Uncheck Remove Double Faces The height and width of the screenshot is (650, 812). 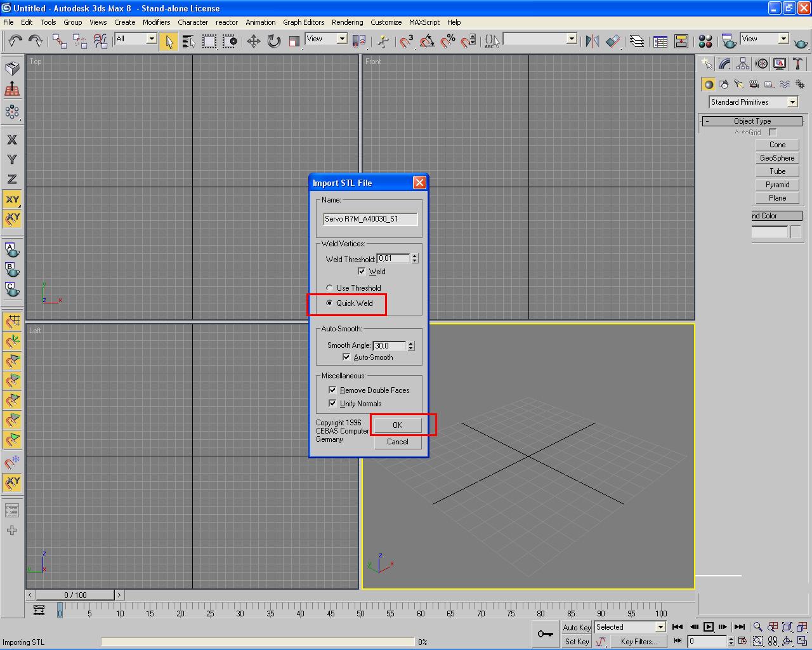332,390
